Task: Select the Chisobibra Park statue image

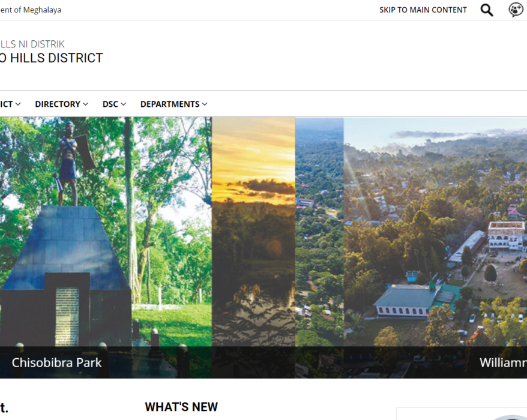Action: (x=106, y=232)
